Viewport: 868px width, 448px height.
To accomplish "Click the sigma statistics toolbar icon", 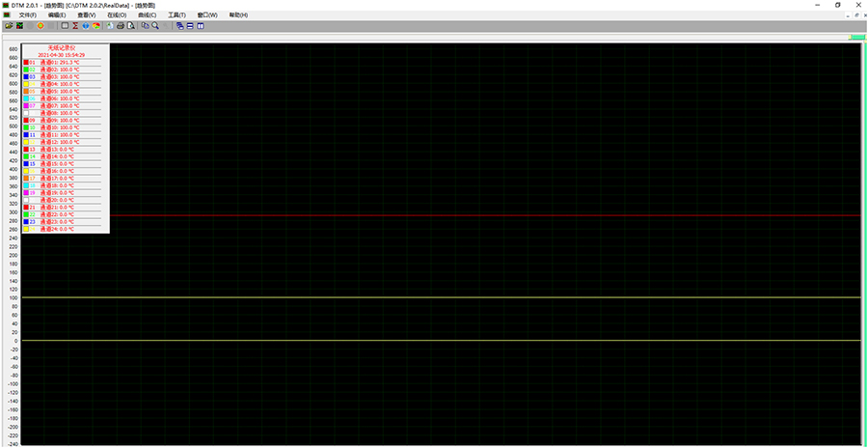I will [75, 26].
